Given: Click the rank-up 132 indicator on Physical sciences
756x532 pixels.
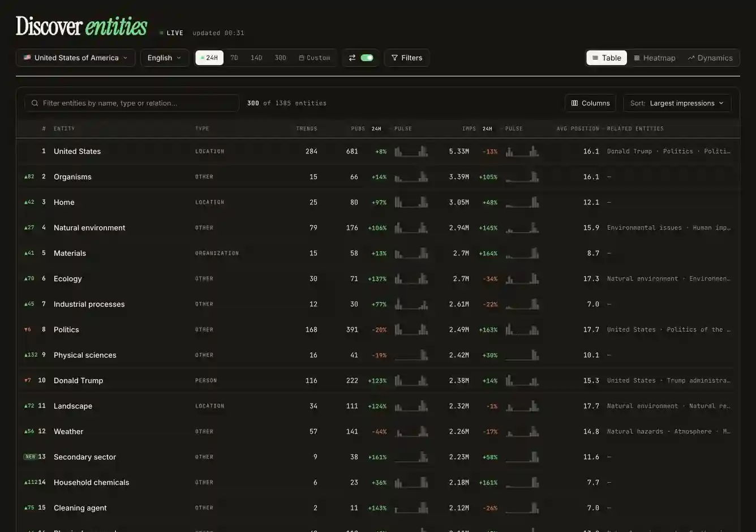Looking at the screenshot, I should point(31,355).
